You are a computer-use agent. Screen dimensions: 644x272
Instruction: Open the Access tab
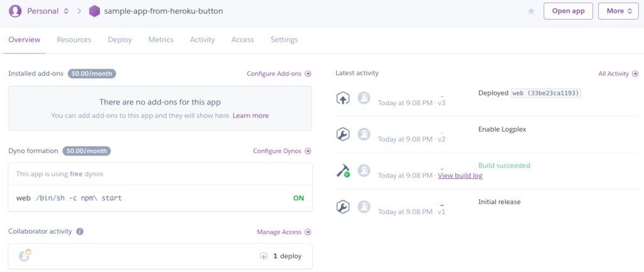point(243,40)
